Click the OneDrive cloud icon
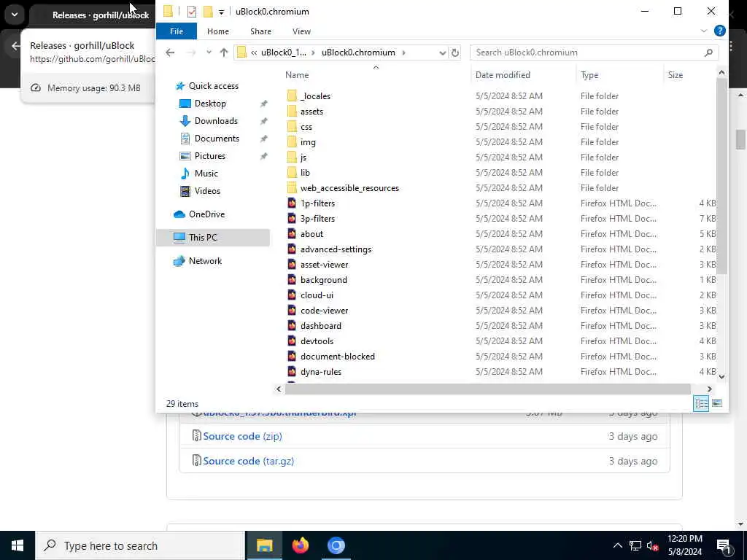This screenshot has height=560, width=747. tap(179, 214)
